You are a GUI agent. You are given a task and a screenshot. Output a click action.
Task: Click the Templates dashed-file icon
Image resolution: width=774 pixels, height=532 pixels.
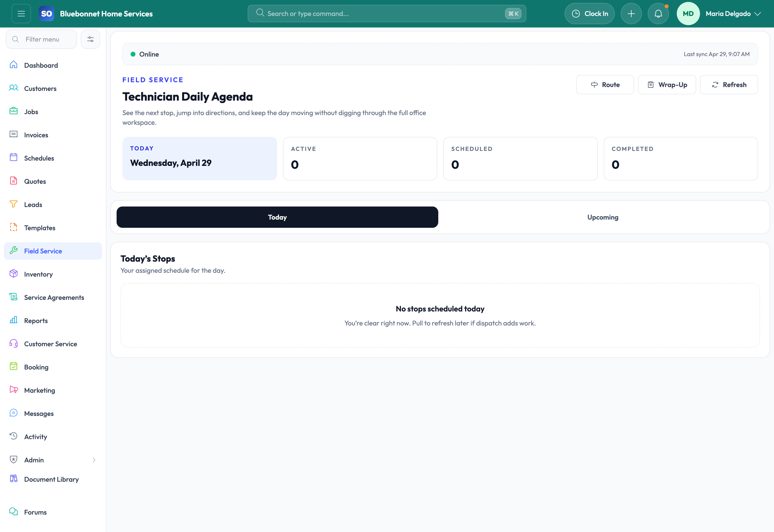tap(14, 227)
